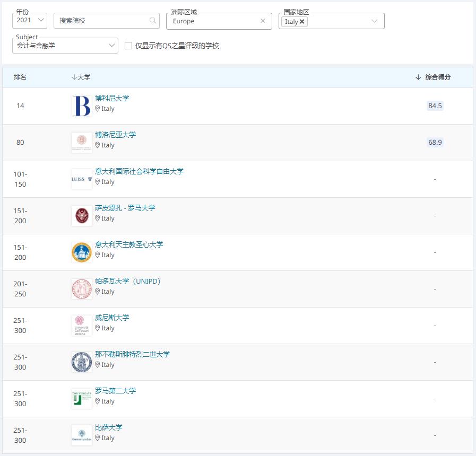476x456 pixels.
Task: Click location pin under 那不勒斯腓特烈二世大学
Action: pyautogui.click(x=98, y=365)
